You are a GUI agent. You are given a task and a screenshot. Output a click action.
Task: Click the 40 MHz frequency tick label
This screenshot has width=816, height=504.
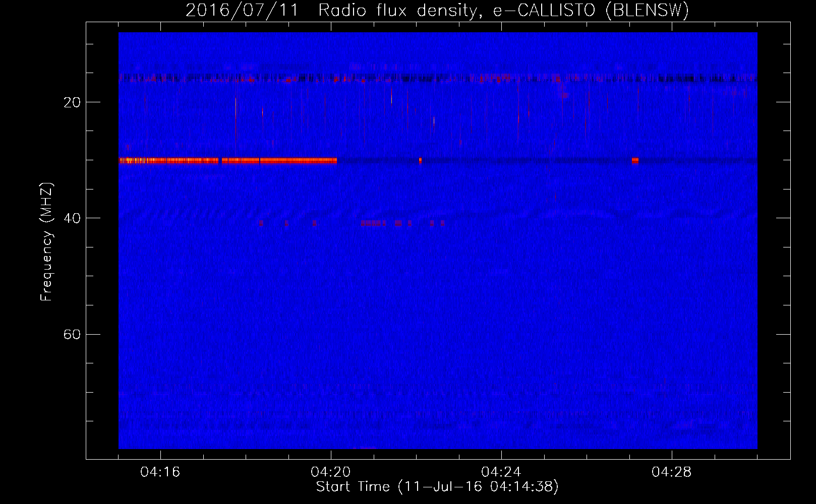click(x=72, y=218)
